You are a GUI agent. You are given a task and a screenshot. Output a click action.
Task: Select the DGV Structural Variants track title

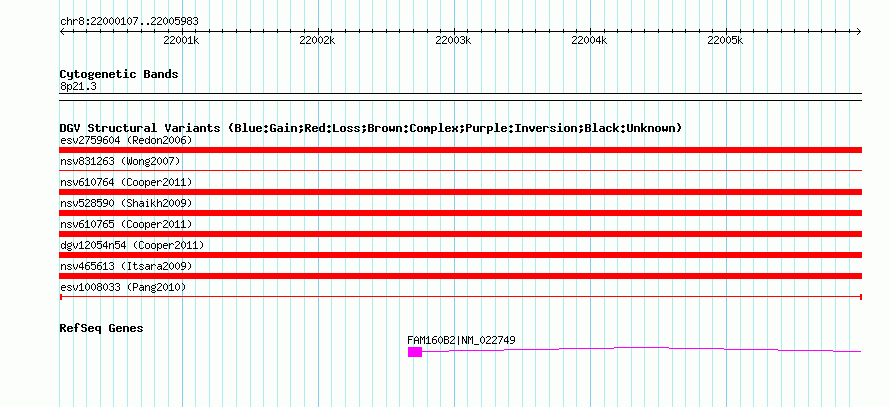371,128
